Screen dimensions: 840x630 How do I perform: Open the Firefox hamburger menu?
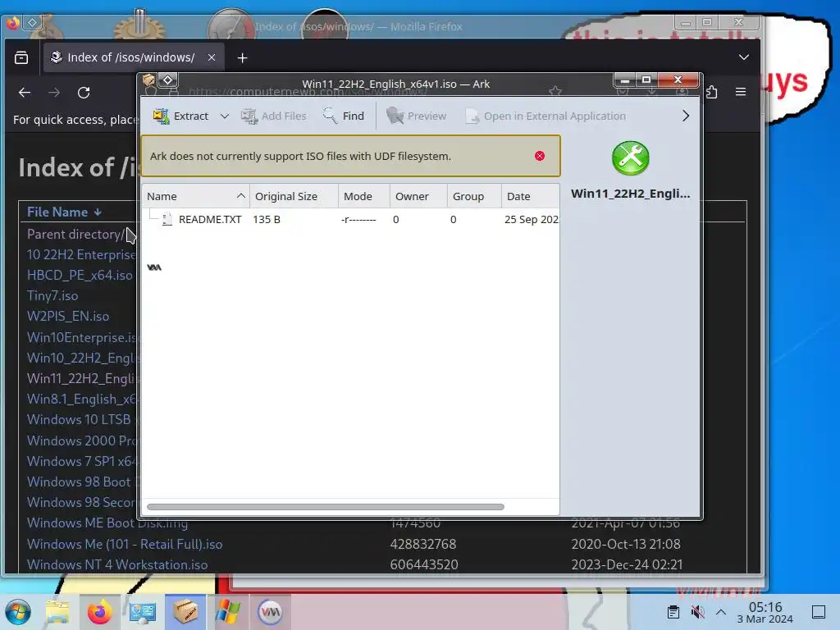[x=741, y=92]
